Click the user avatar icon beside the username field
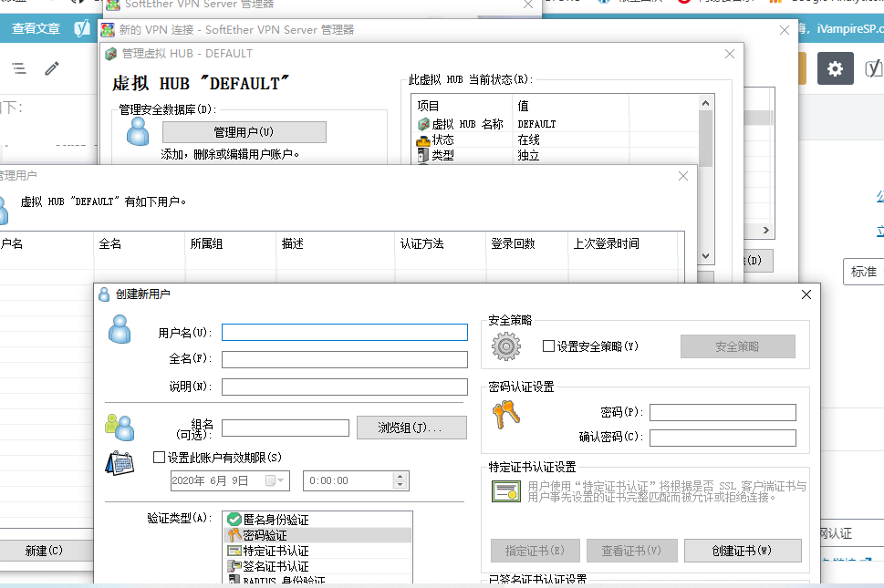Viewport: 884px width, 588px height. coord(120,329)
